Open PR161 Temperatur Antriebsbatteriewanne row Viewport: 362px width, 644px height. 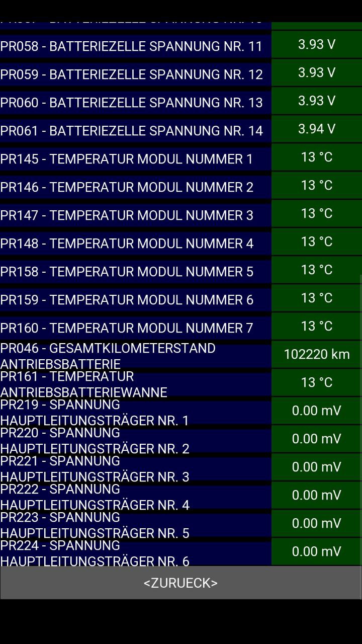[84, 384]
